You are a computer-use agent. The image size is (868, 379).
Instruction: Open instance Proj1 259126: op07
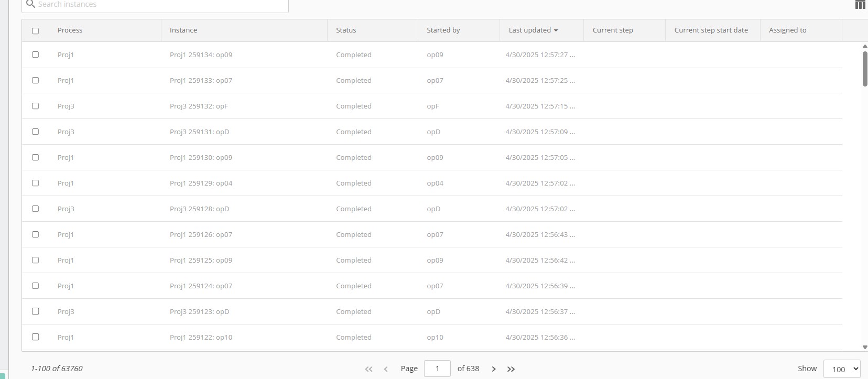click(201, 234)
